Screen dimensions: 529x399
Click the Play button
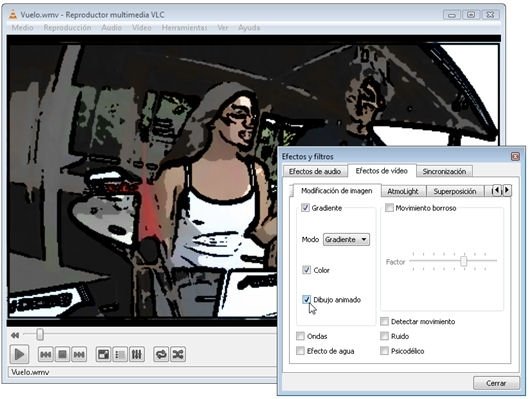(19, 354)
